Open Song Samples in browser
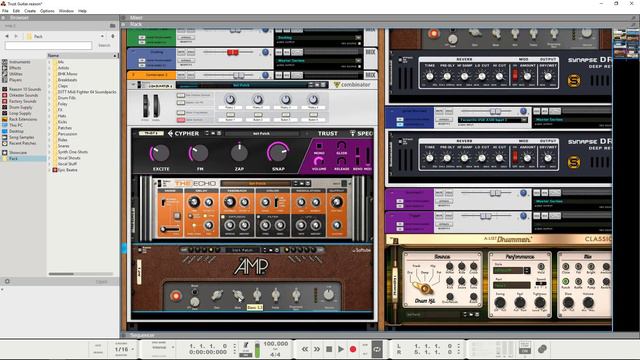640x360 pixels. [22, 138]
